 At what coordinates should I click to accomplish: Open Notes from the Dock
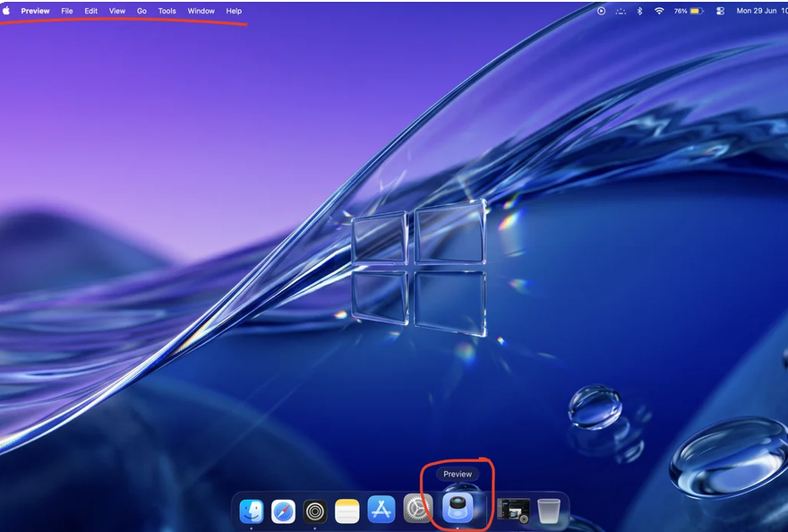pyautogui.click(x=347, y=511)
